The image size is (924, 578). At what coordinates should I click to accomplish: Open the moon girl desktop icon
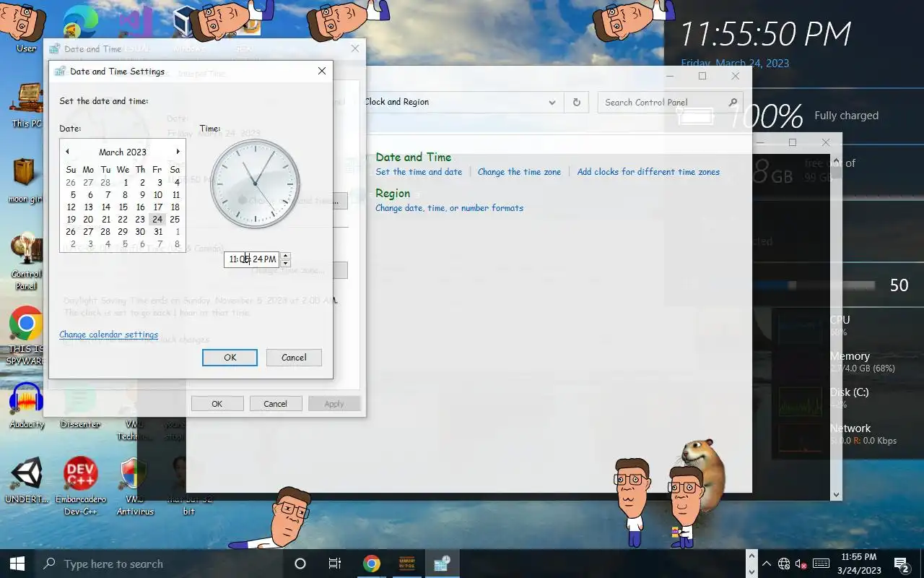point(25,181)
